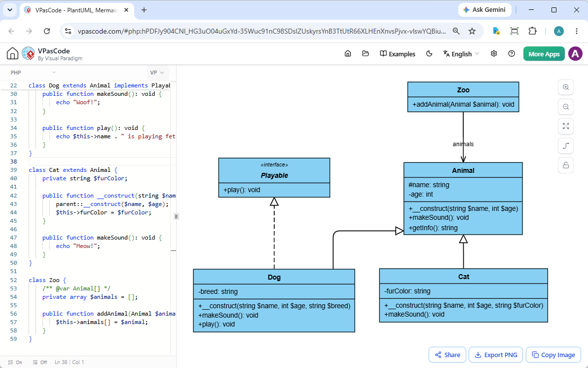Place cursor on code line 52
Screen dimensions: 588x368
(x=47, y=280)
